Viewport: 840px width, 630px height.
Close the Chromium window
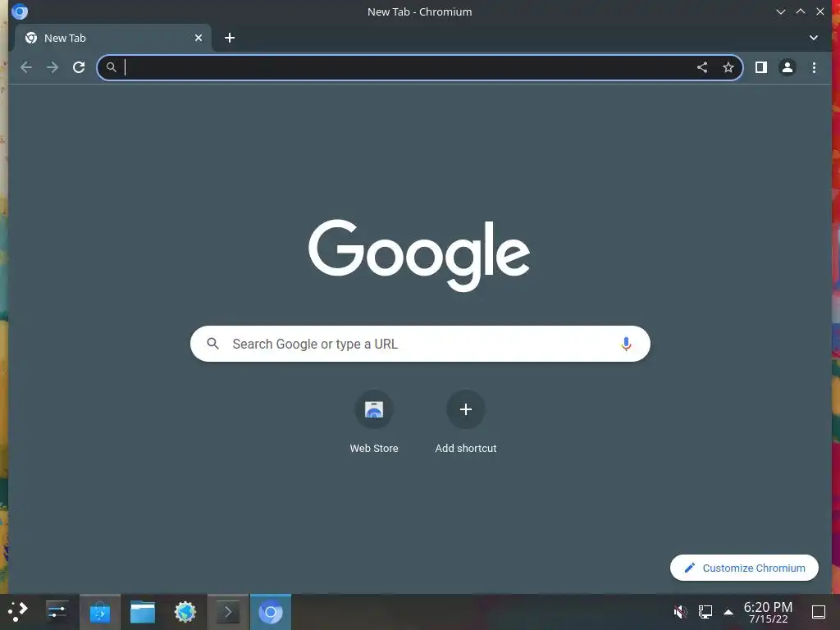820,11
